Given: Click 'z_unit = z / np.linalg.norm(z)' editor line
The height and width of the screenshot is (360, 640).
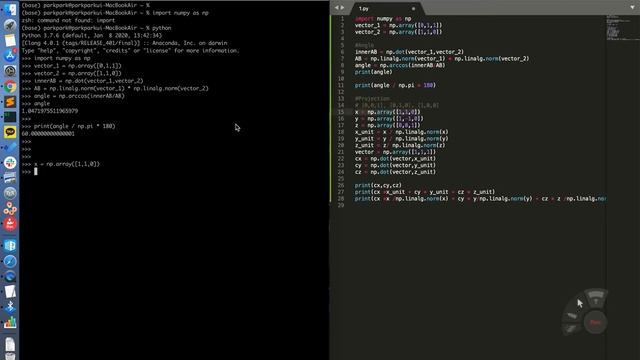Looking at the screenshot, I should [400, 145].
